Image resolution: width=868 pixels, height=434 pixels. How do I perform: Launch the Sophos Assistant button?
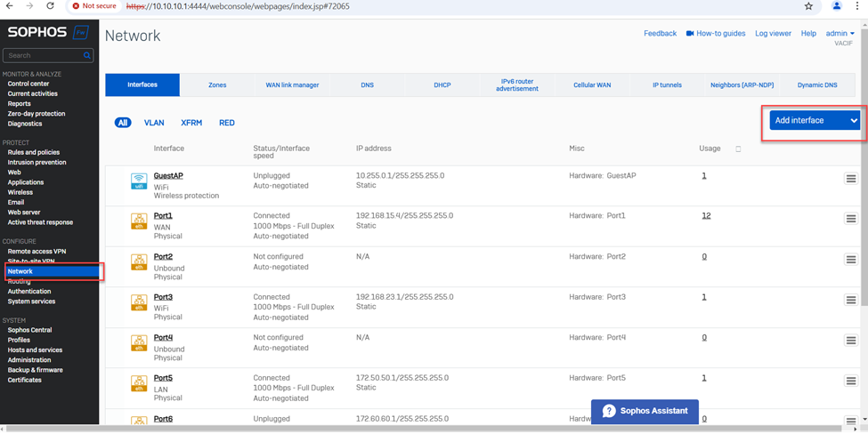[x=645, y=411]
